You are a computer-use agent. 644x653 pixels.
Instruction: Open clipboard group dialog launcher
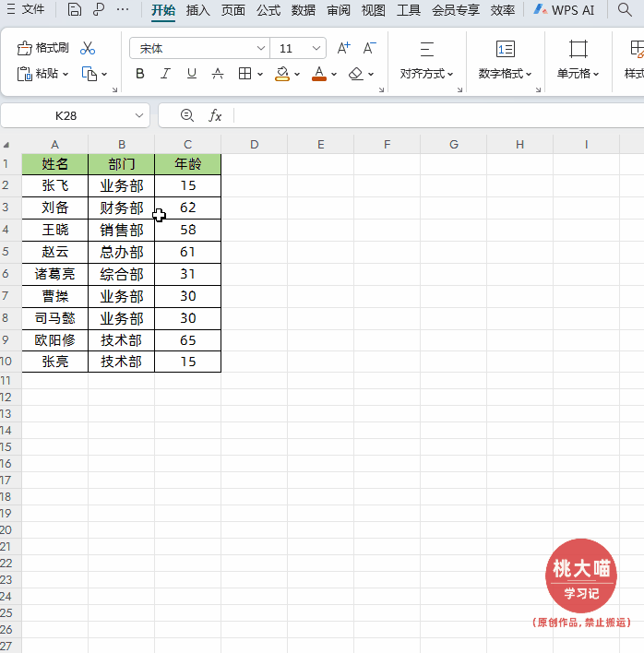pos(114,89)
